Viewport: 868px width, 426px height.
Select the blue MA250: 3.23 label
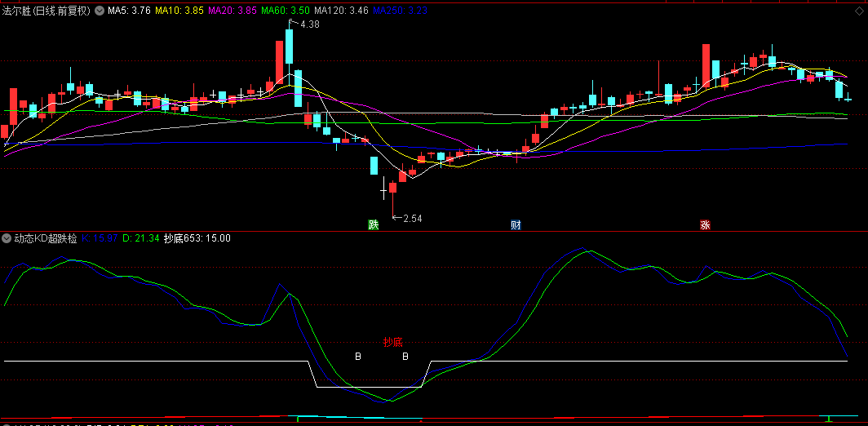(400, 11)
